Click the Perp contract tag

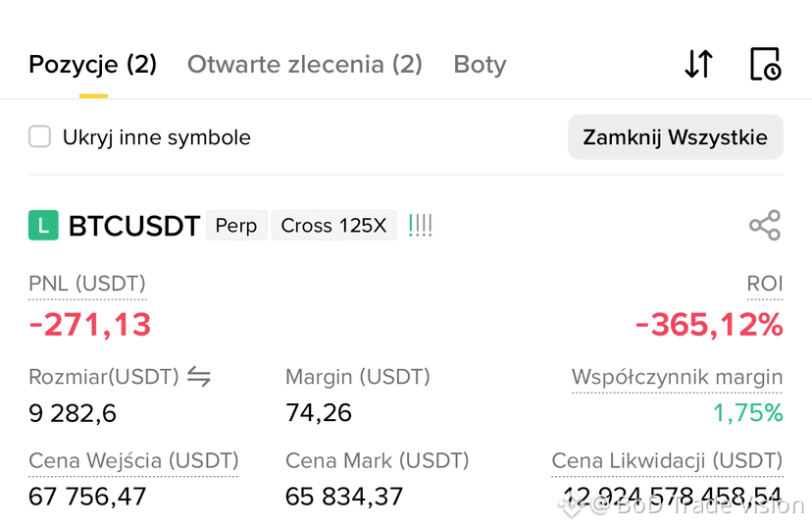point(236,226)
